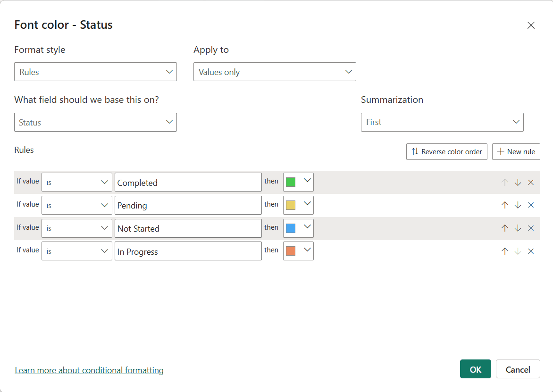Move the Not Started rule up
Screen dimensions: 553x392
[505, 228]
